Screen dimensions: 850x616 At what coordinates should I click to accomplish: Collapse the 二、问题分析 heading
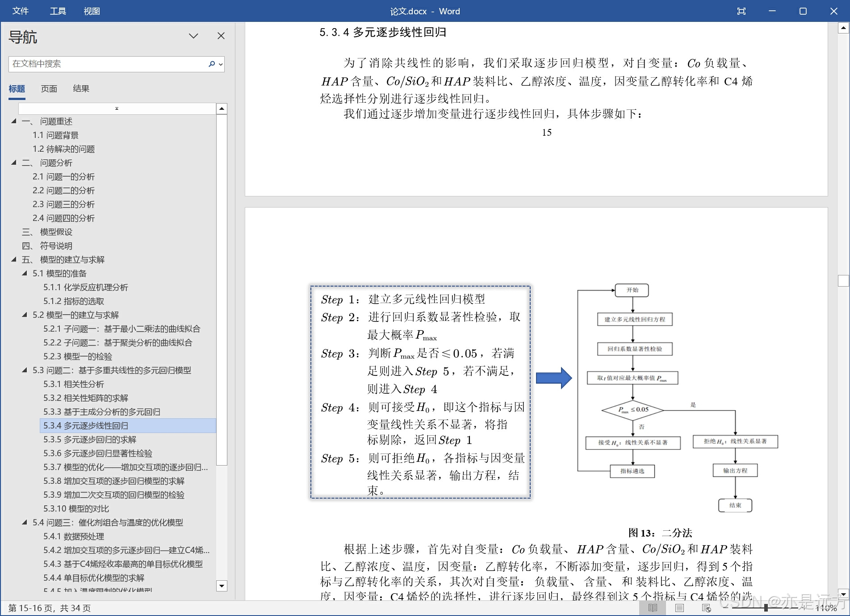click(14, 162)
